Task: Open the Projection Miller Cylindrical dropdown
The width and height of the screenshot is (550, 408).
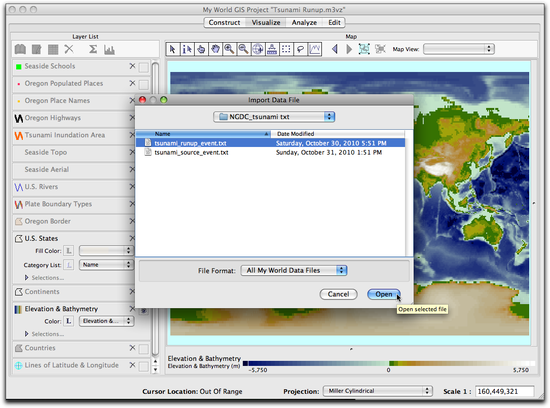Action: pos(377,391)
